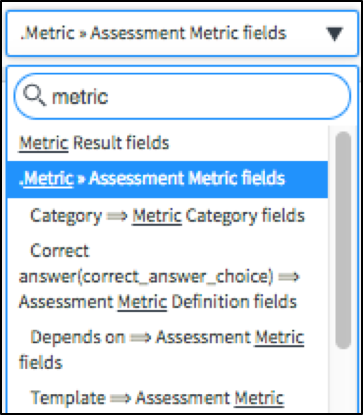363x415 pixels.
Task: Select Correct answer ⟹ Assessment Metric Definition fields
Action: pos(167,277)
